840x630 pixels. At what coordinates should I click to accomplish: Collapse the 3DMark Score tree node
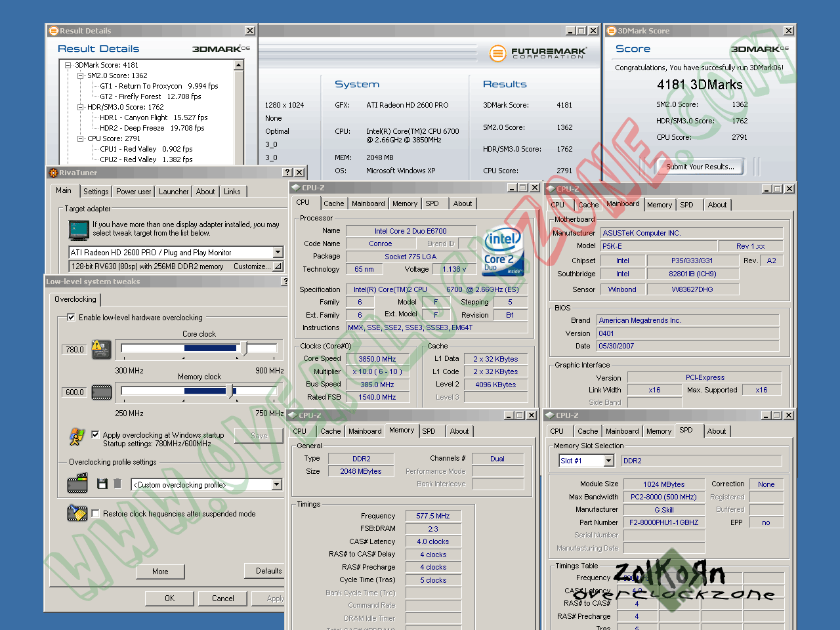point(68,65)
